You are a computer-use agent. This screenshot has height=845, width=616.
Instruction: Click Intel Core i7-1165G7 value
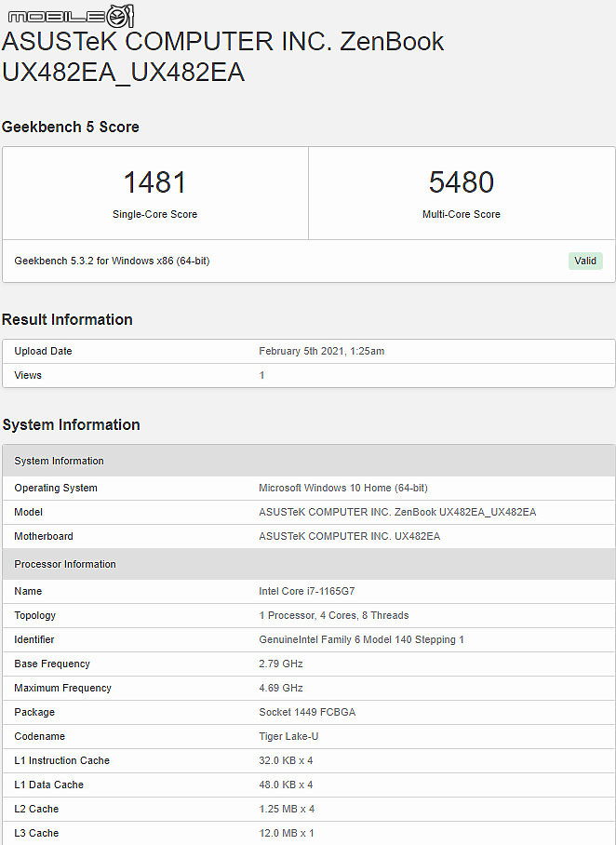[x=307, y=591]
